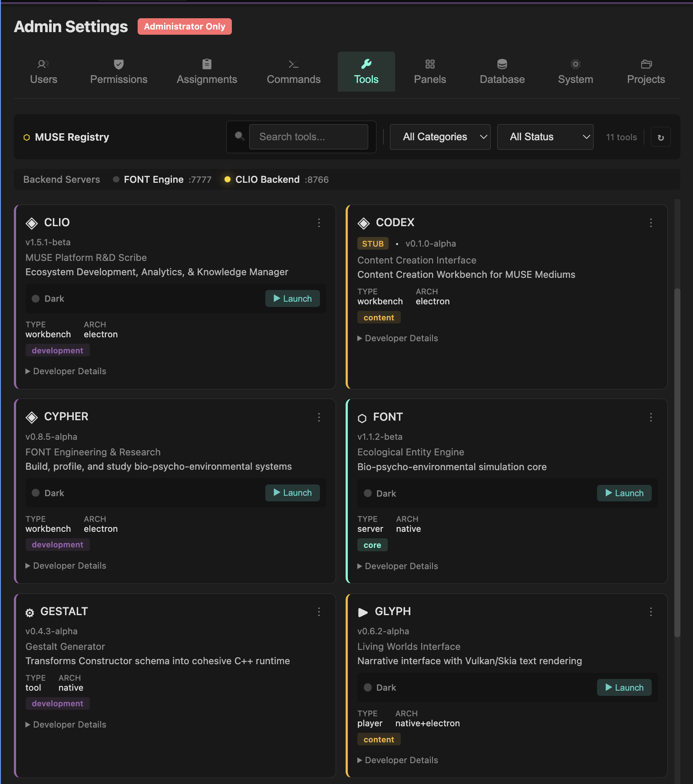
Task: Click the CYPHER development tag
Action: click(x=58, y=544)
